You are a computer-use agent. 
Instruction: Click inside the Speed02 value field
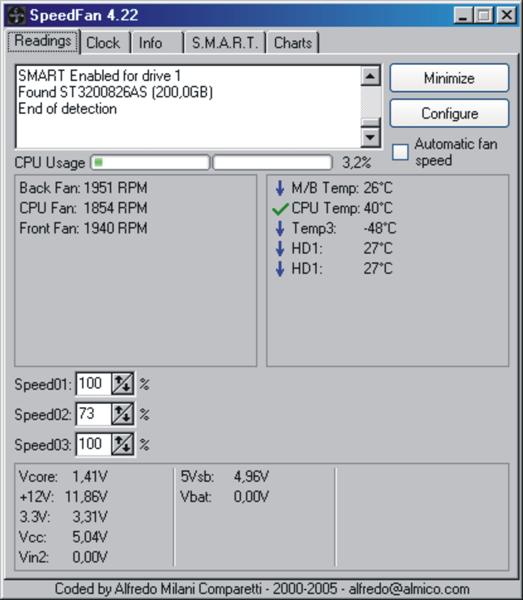pyautogui.click(x=94, y=414)
